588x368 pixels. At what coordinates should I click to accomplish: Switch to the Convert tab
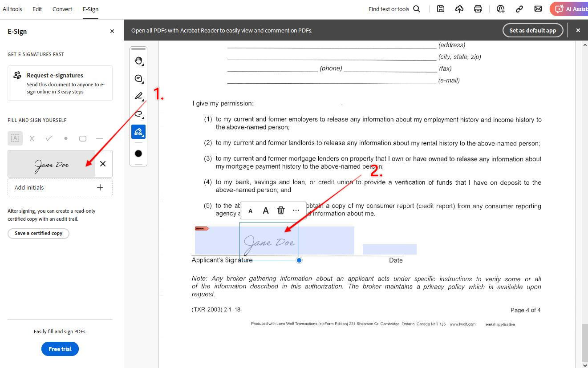pyautogui.click(x=62, y=9)
